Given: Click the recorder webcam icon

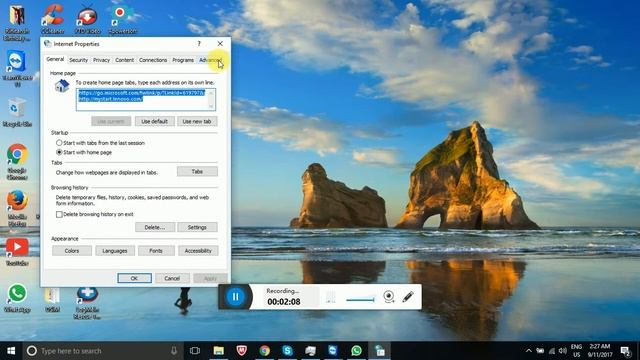Looking at the screenshot, I should click(x=389, y=296).
